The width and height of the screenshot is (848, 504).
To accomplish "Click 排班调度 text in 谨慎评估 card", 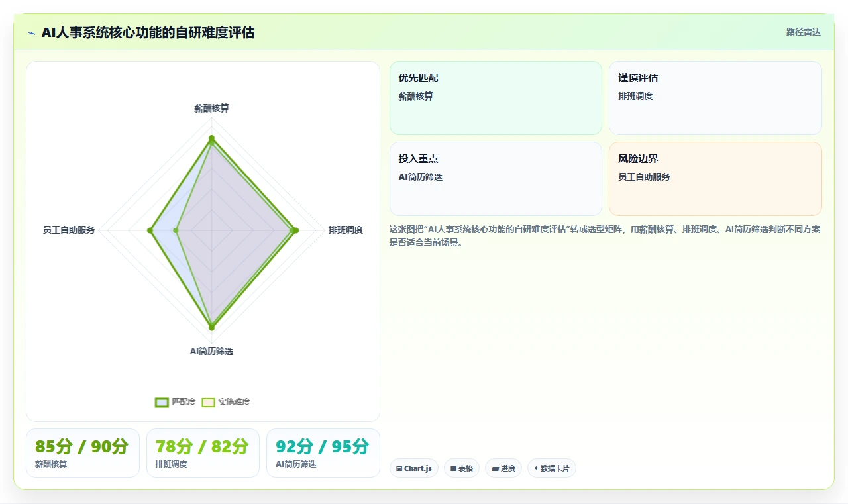I will coord(635,96).
